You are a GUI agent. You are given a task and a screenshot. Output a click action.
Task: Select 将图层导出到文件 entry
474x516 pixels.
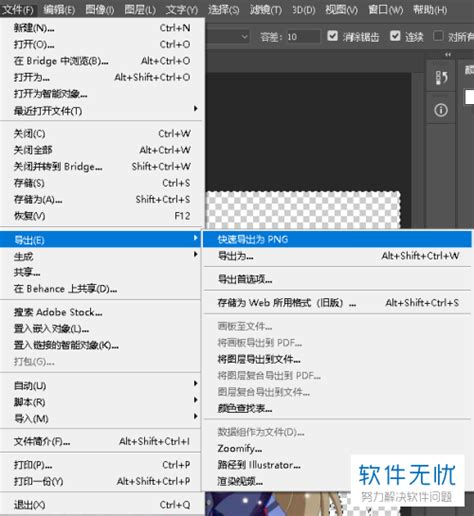[x=337, y=359]
